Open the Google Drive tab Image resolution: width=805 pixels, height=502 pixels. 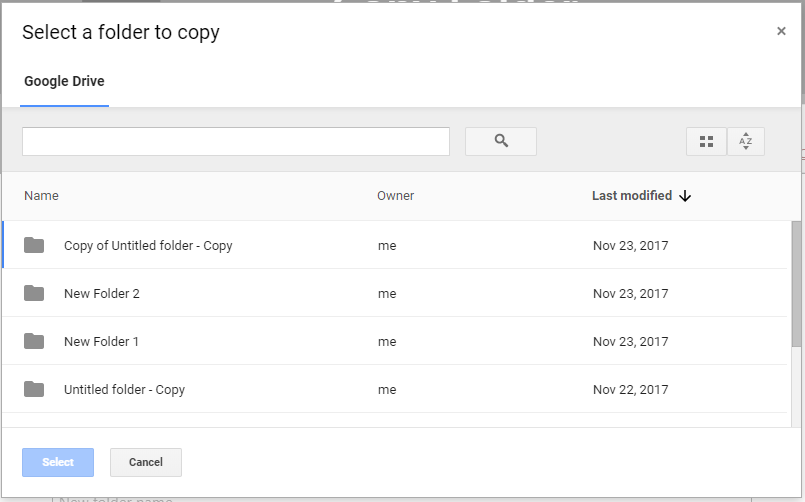point(64,81)
